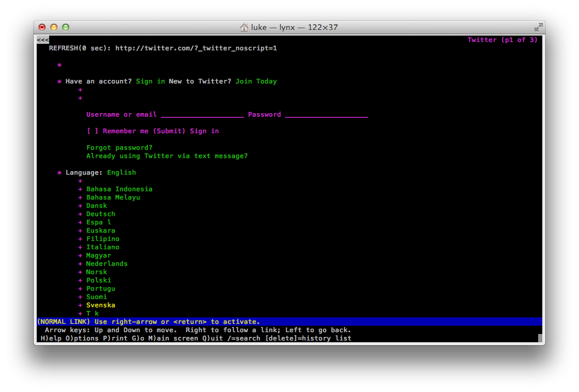Open 'Already using Twitter via text message?' link
This screenshot has height=392, width=579.
coord(167,156)
